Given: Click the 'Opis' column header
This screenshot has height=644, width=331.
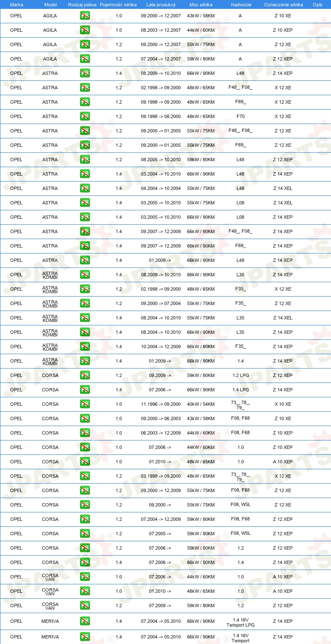Looking at the screenshot, I should point(317,4).
